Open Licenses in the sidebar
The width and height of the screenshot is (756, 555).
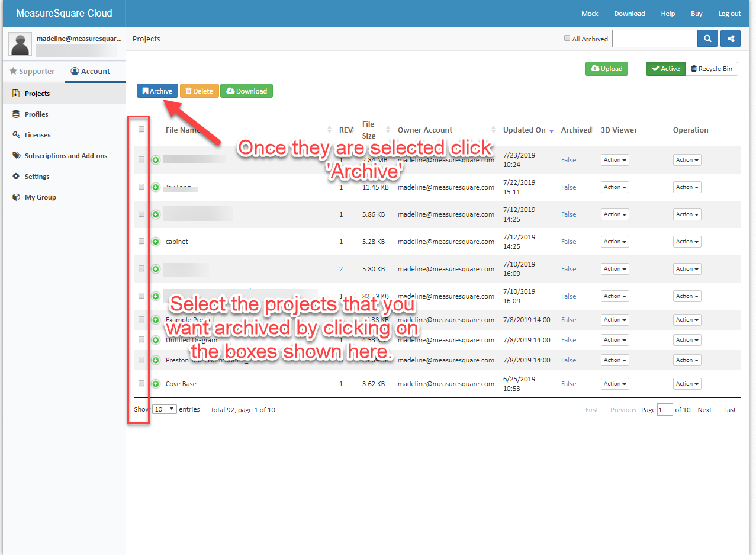[37, 135]
